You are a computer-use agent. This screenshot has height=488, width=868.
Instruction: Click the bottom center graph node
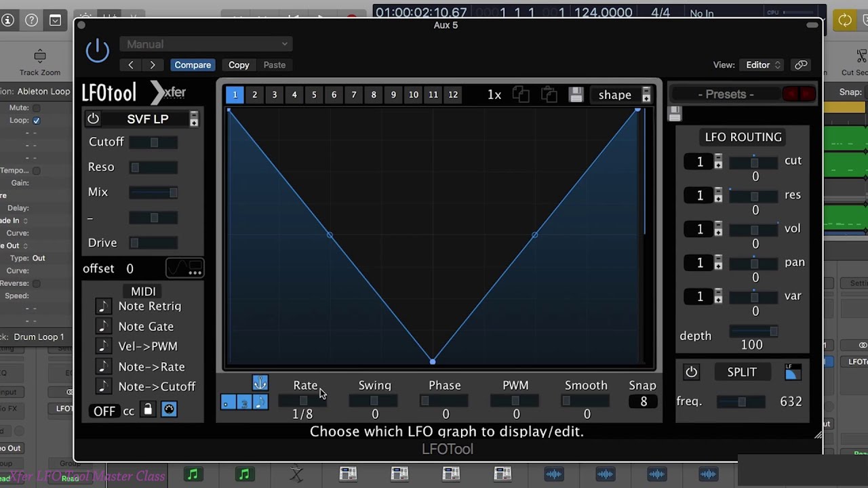pos(433,362)
